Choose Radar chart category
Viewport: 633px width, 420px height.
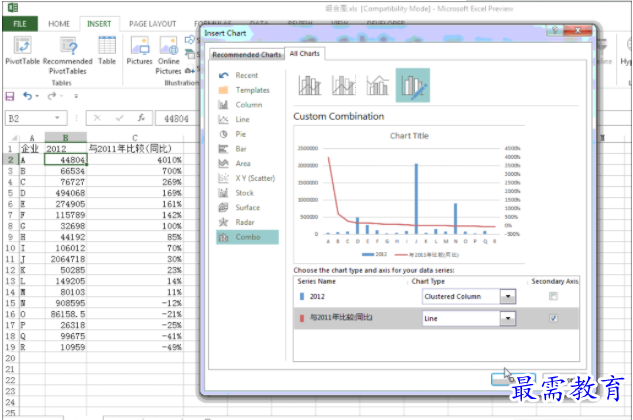click(x=245, y=222)
